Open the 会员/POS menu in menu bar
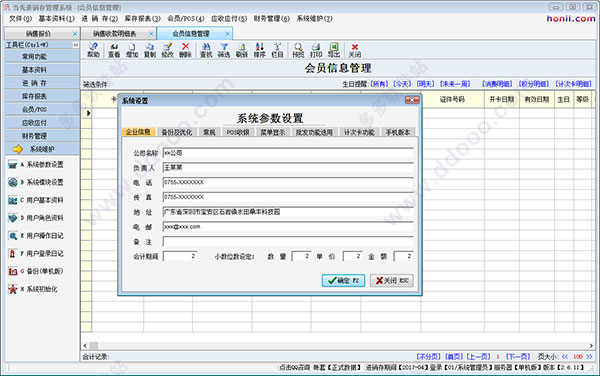600x376 pixels. [186, 18]
